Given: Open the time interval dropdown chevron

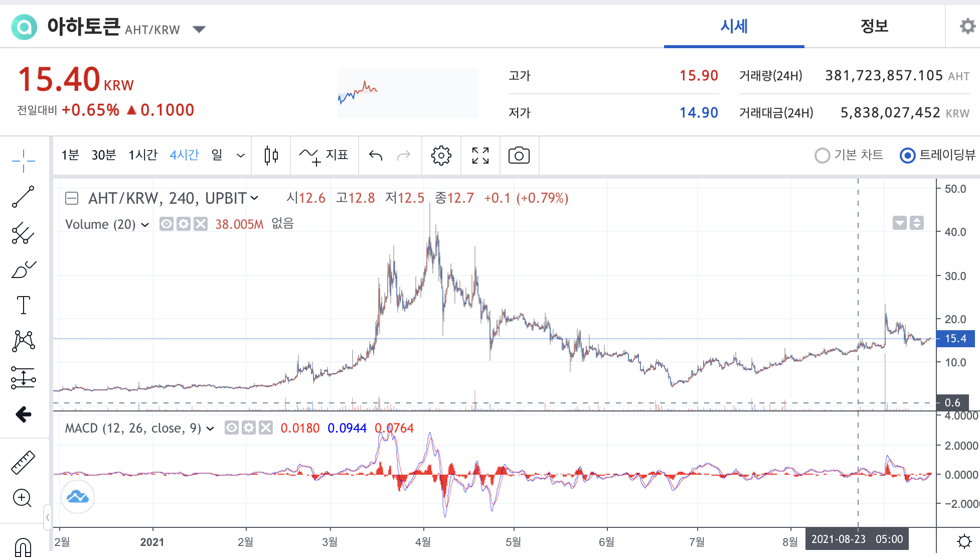Looking at the screenshot, I should tap(241, 156).
